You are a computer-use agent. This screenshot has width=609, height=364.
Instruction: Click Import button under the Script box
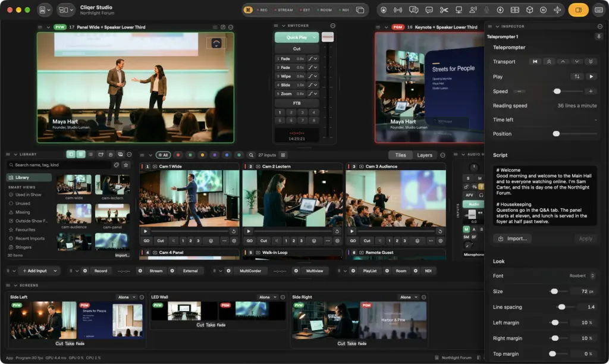click(513, 239)
